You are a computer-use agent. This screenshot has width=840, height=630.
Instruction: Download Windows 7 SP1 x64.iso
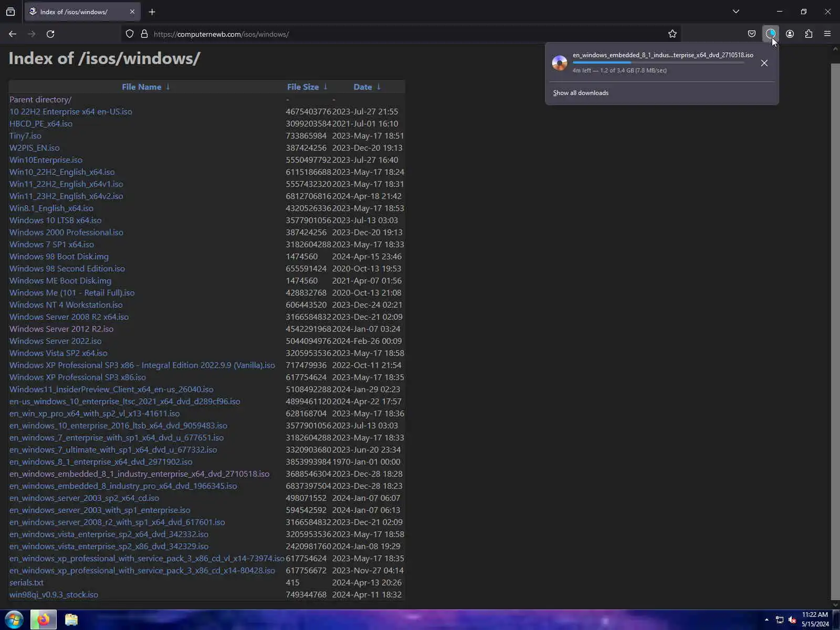click(51, 245)
